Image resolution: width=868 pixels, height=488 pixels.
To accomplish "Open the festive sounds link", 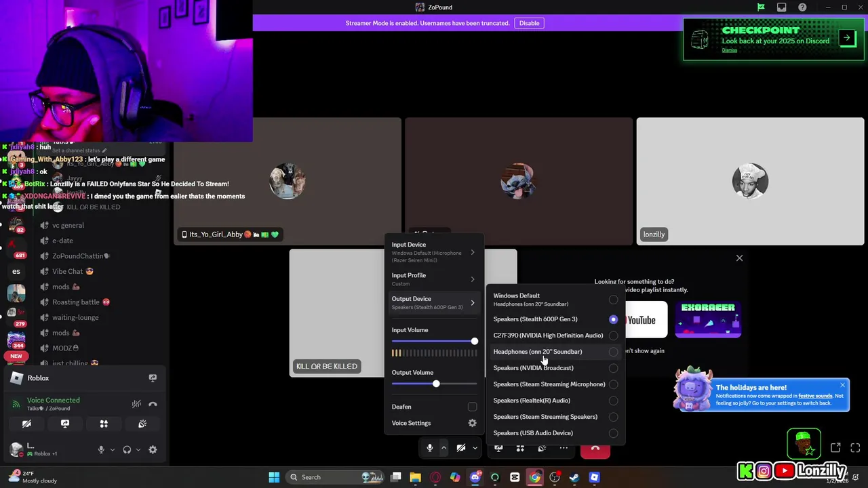I will pos(815,396).
